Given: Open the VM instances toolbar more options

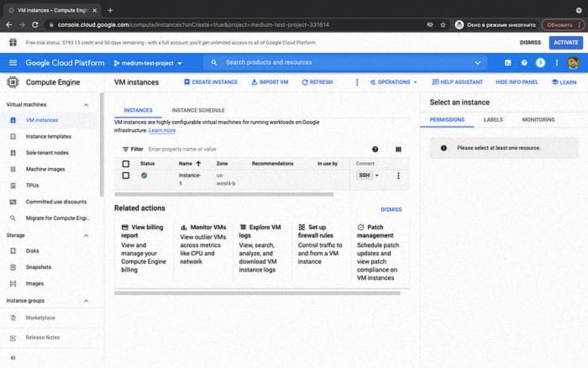Looking at the screenshot, I should click(x=357, y=82).
